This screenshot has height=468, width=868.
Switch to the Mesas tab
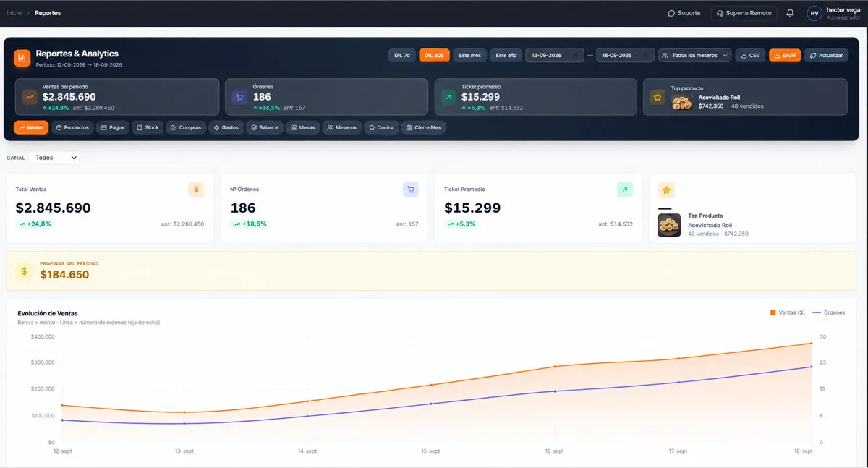coord(302,127)
